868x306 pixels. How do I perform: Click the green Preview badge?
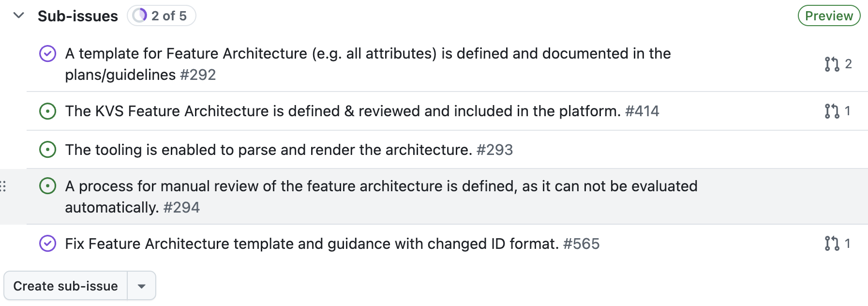(x=828, y=16)
